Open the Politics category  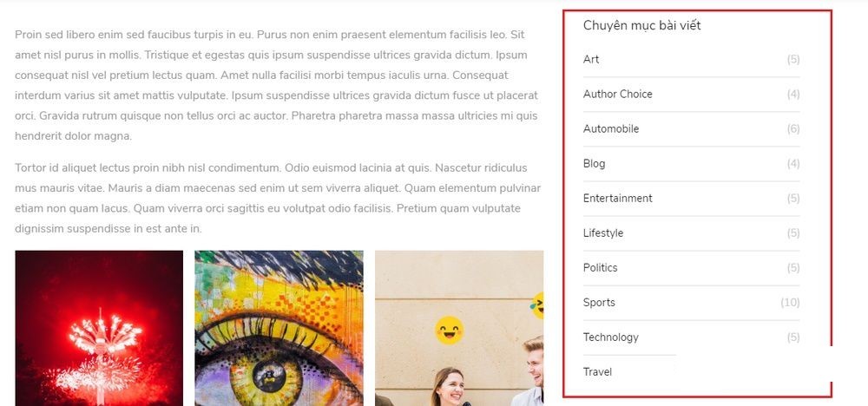(x=600, y=268)
